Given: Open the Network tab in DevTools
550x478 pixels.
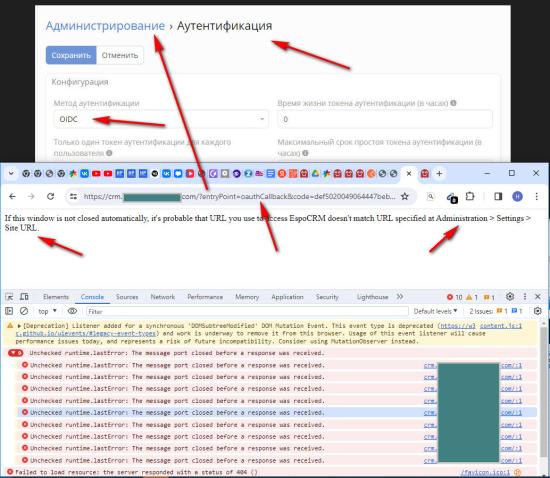Looking at the screenshot, I should point(163,297).
